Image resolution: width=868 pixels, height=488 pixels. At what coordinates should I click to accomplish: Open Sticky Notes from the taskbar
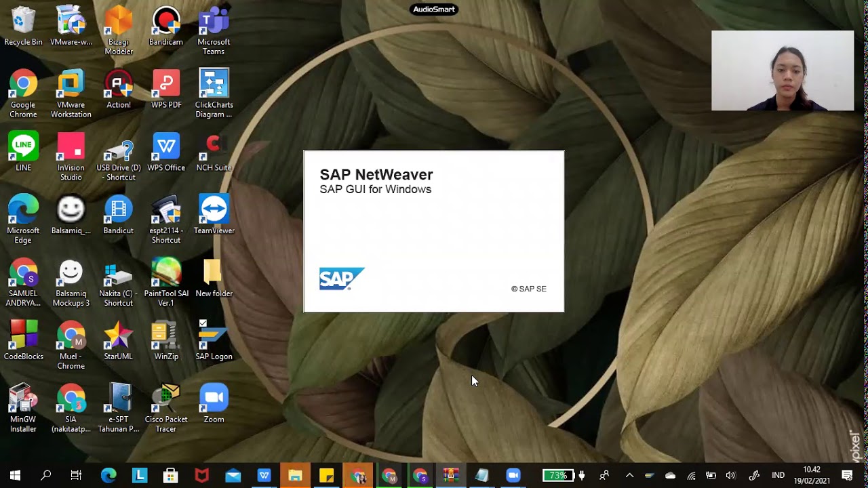(326, 476)
